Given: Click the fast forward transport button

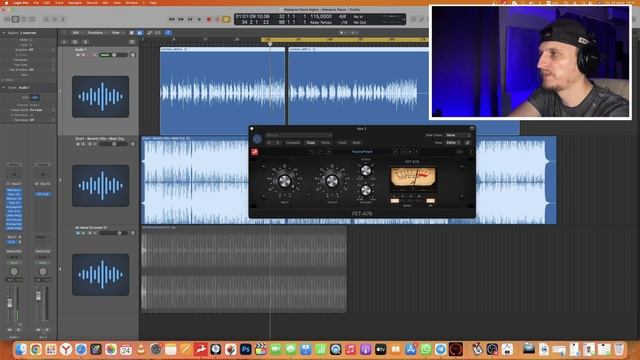Looking at the screenshot, I should click(181, 19).
